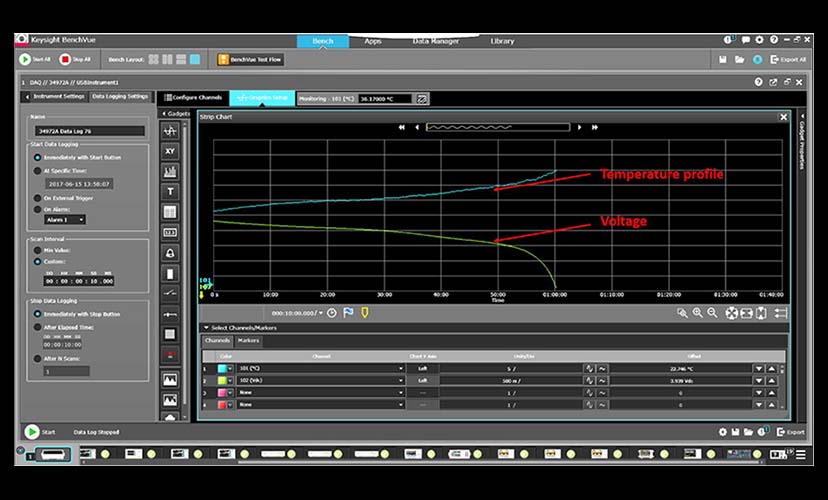Click the open folder icon in top toolbar
This screenshot has width=828, height=500.
740,60
